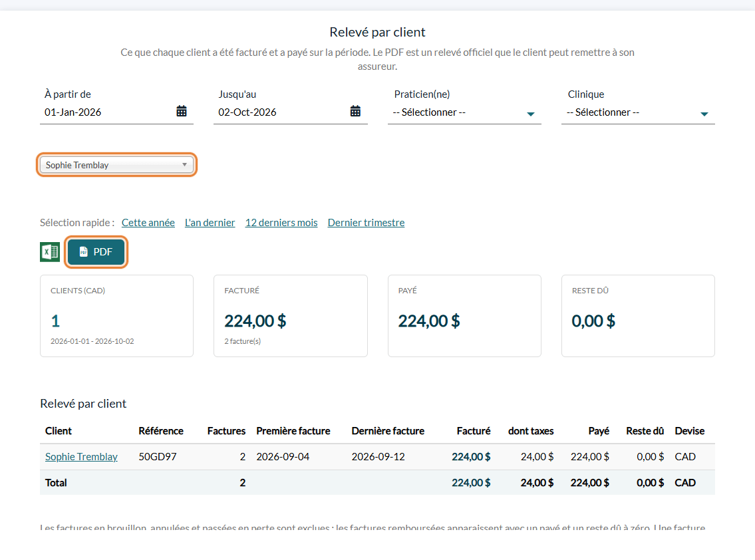Viewport: 755px width, 560px height.
Task: Click the first invoice date 2026-09-04
Action: tap(283, 456)
